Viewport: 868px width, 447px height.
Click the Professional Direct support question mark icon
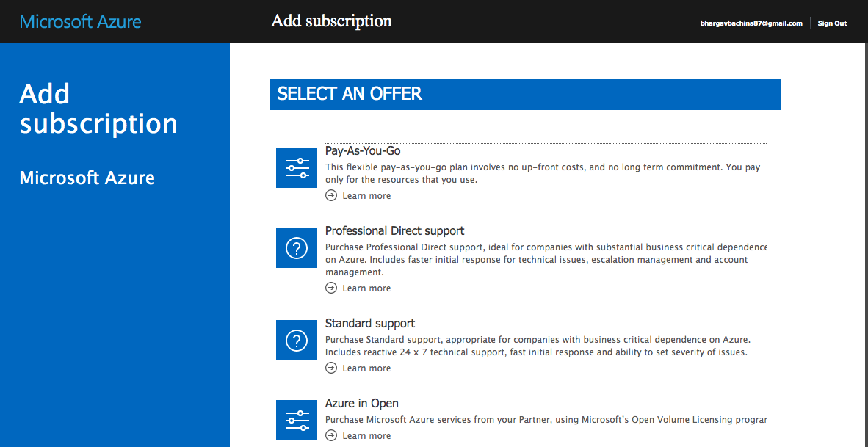click(x=296, y=247)
